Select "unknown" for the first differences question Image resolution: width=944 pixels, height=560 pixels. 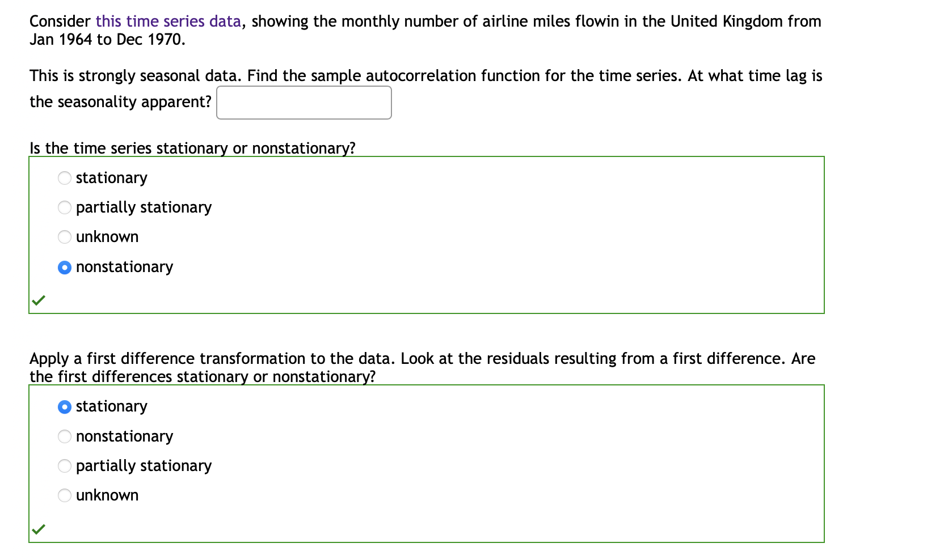coord(65,495)
